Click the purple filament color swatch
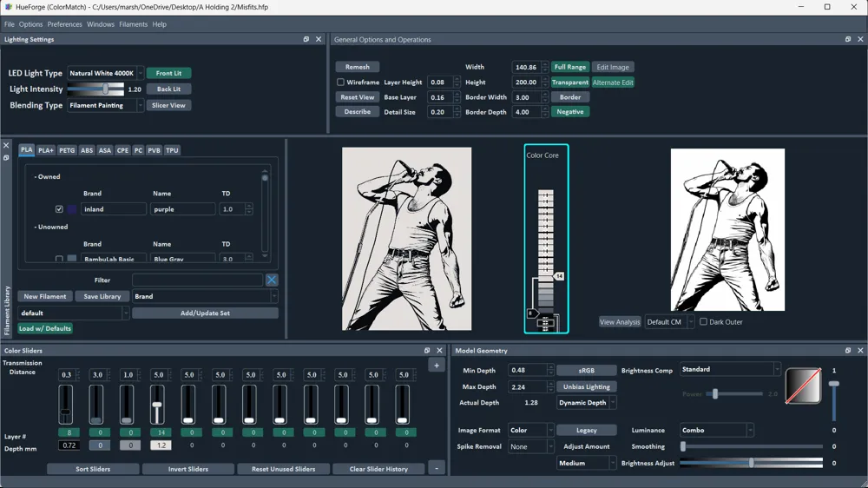Viewport: 868px width, 488px height. [72, 209]
